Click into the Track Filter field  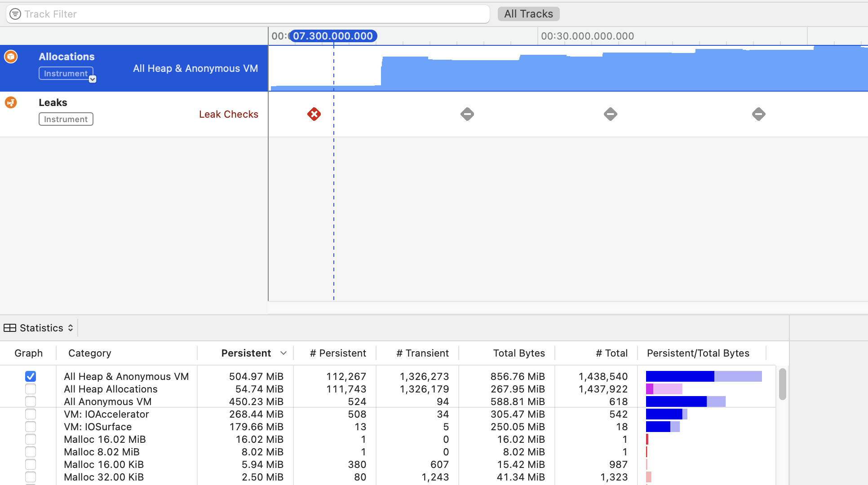[x=252, y=14]
